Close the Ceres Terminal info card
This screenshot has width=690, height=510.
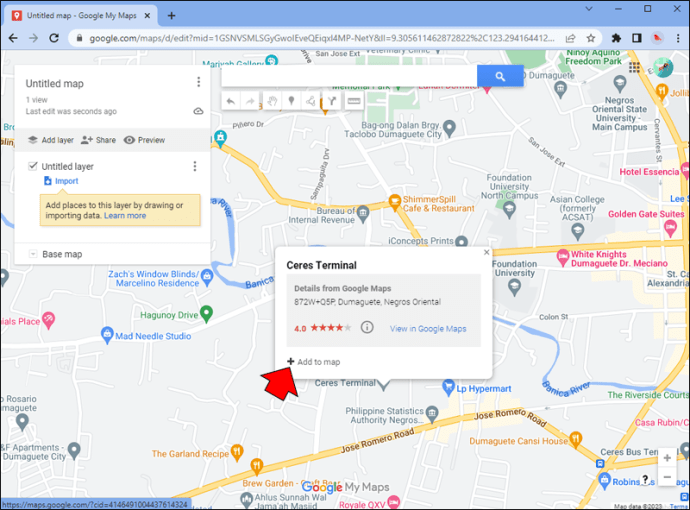(486, 252)
